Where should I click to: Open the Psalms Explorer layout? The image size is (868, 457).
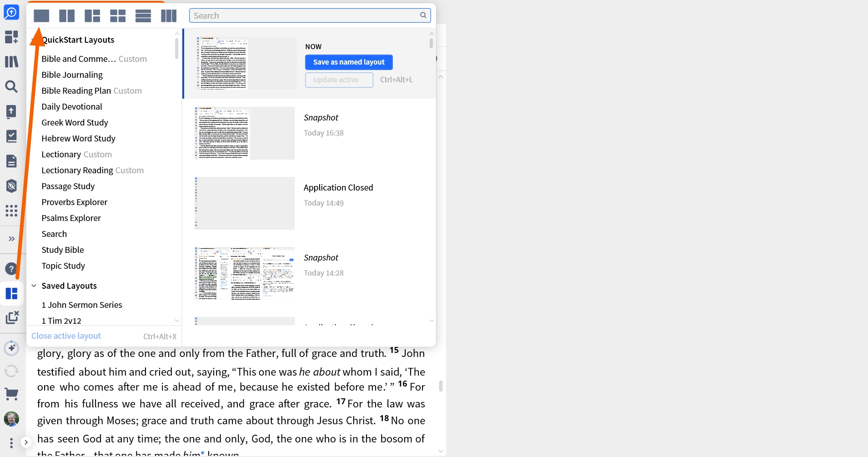tap(71, 218)
